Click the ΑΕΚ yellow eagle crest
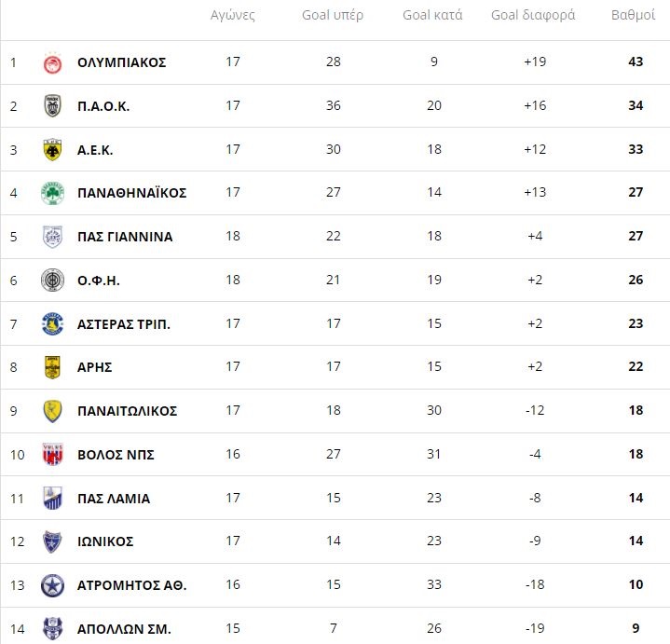This screenshot has height=644, width=670. 52,149
